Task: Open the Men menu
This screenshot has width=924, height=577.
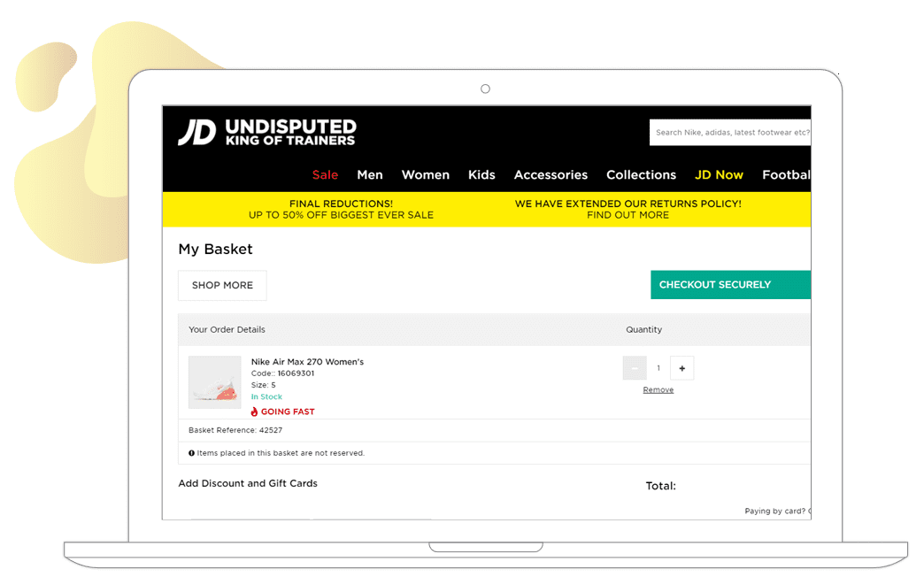Action: 370,175
